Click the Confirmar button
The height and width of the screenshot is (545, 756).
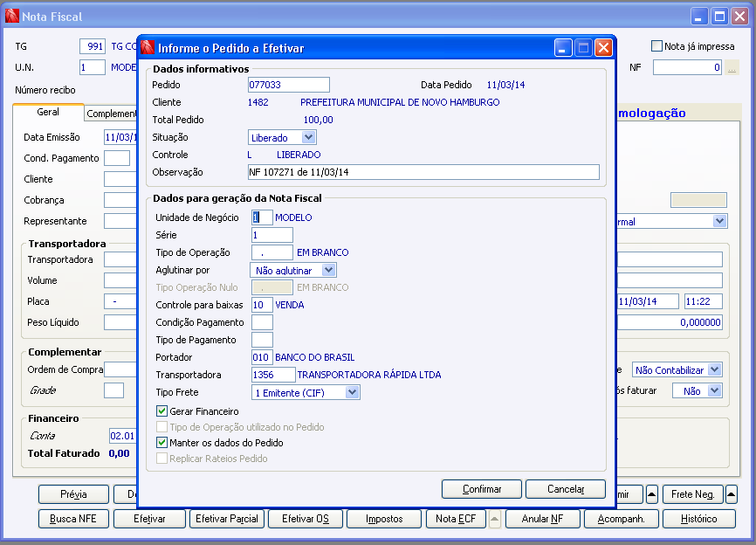482,489
